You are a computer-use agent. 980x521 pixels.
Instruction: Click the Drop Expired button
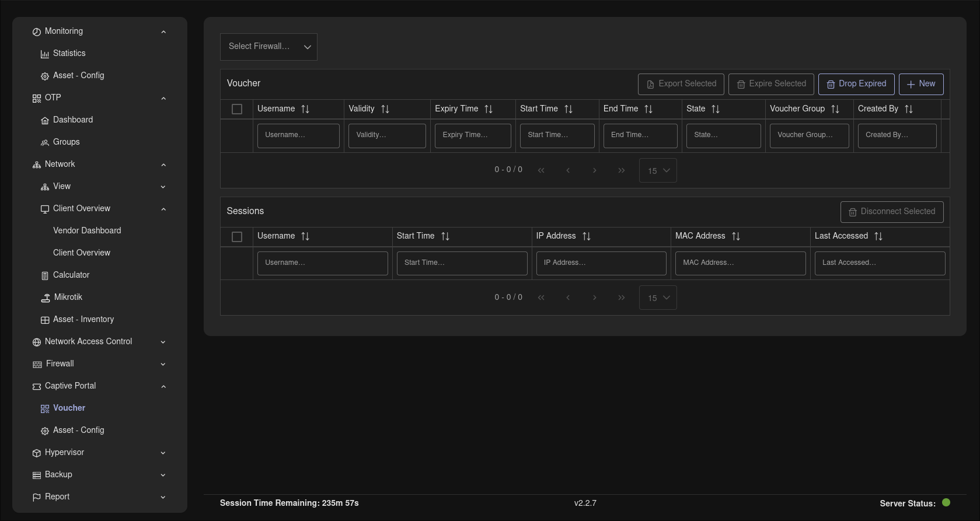click(x=856, y=84)
